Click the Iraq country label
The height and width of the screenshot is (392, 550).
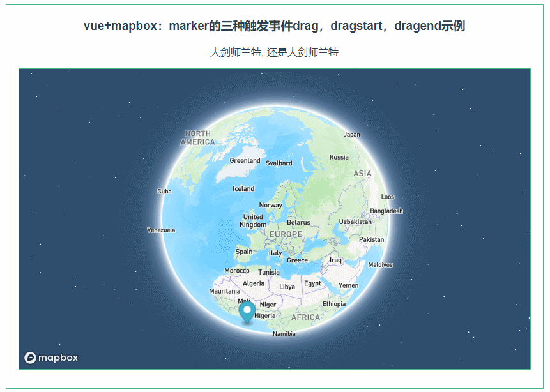(x=335, y=260)
